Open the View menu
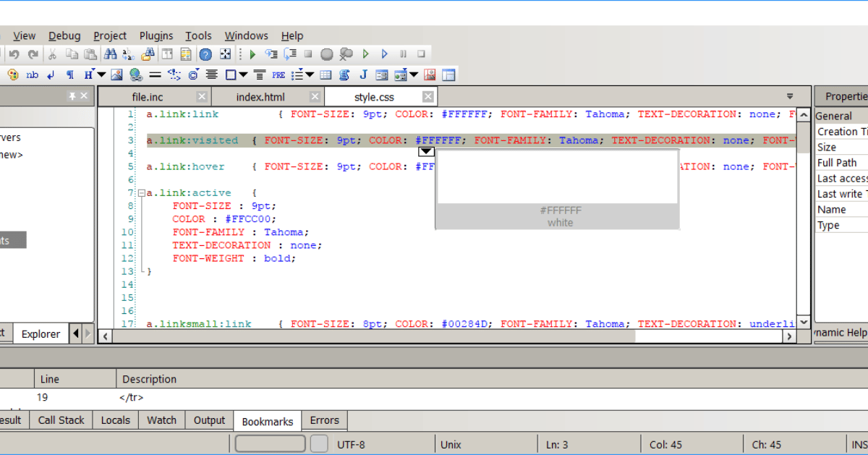Viewport: 868px width, 455px height. [x=24, y=35]
